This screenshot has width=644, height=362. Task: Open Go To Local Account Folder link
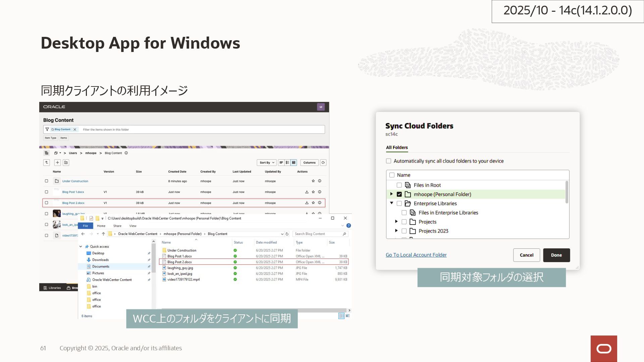tap(416, 255)
